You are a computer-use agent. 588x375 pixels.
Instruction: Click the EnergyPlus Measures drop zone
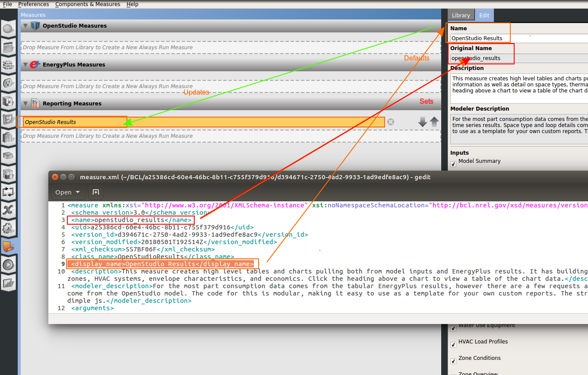tap(231, 86)
